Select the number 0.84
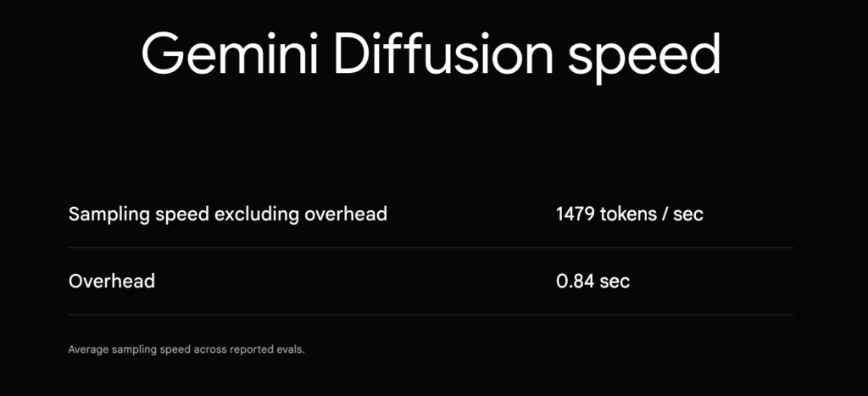 (576, 282)
